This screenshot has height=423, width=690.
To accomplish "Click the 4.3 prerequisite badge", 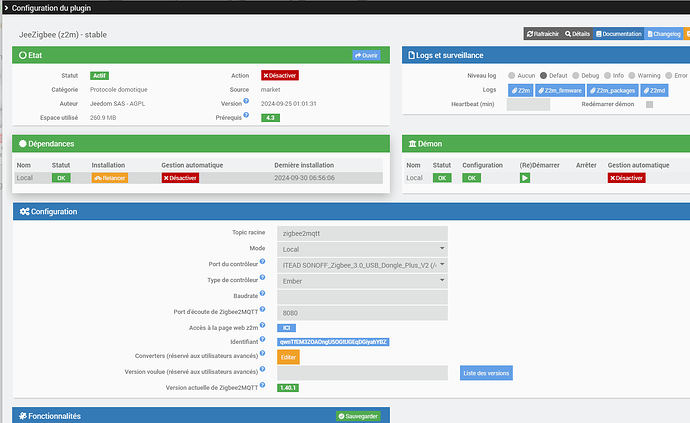I will point(270,118).
